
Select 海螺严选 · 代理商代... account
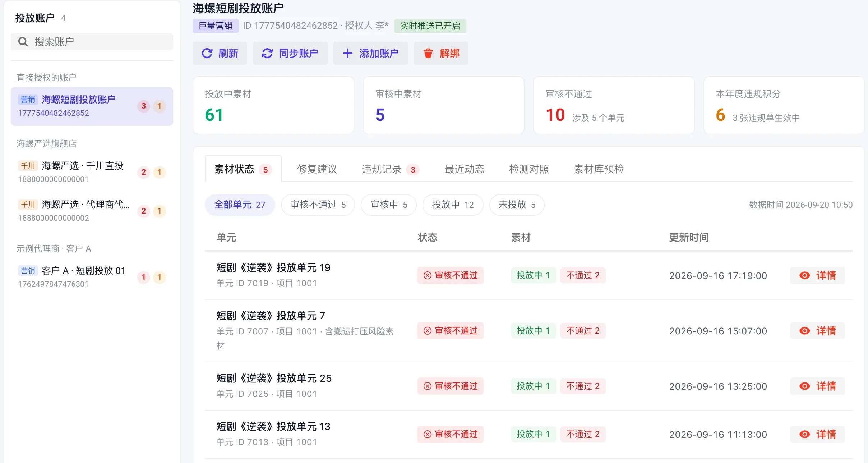[92, 211]
